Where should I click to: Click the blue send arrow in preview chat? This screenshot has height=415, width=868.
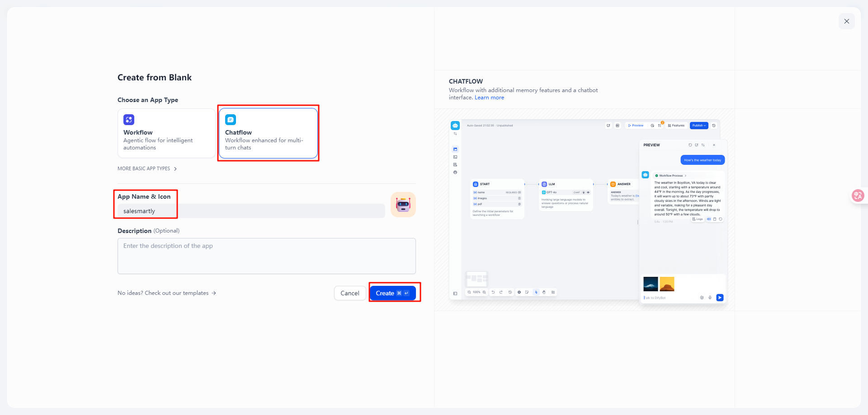(720, 298)
